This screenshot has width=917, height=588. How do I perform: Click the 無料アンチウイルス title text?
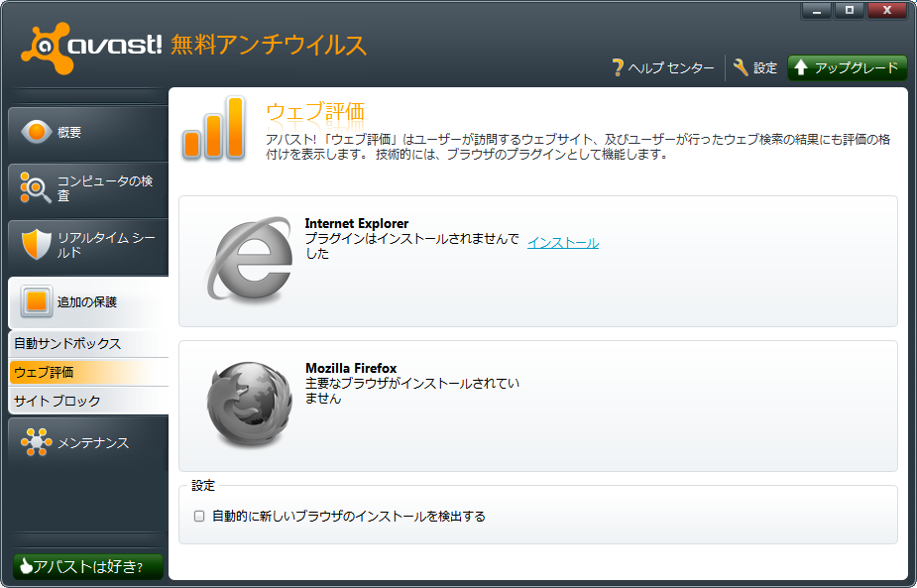tap(269, 45)
